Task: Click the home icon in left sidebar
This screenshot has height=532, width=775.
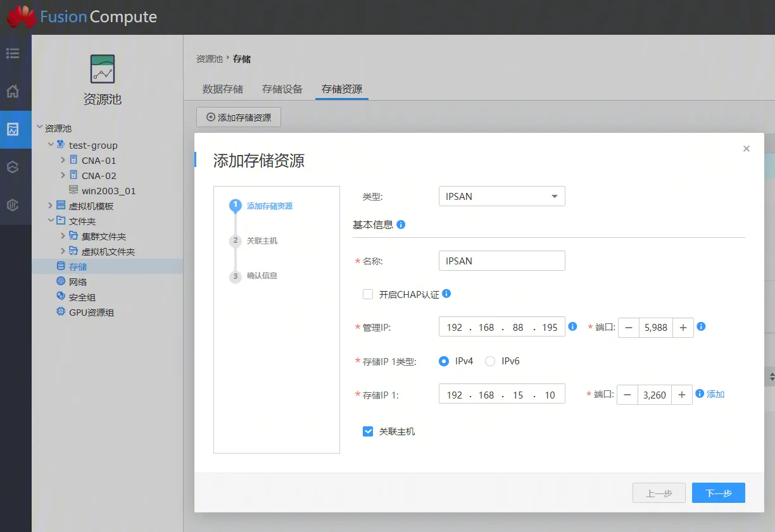Action: [13, 92]
